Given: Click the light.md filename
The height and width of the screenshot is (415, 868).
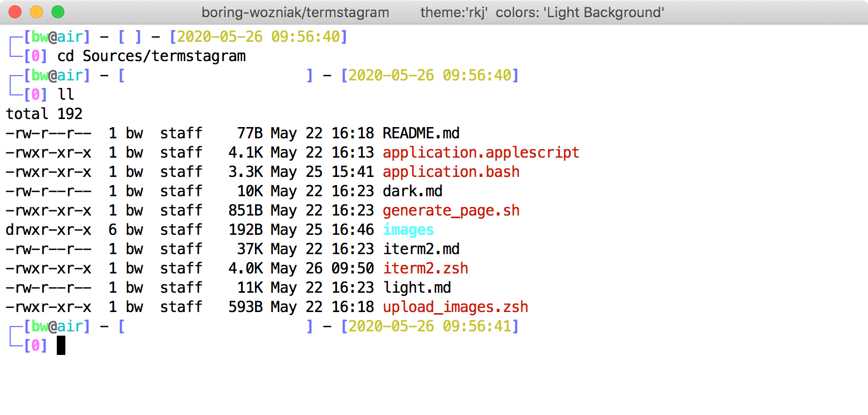Looking at the screenshot, I should [417, 287].
